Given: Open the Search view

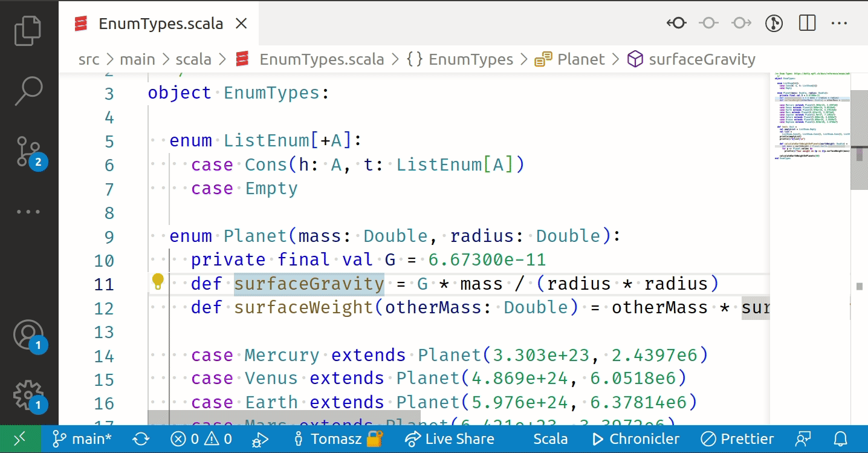Looking at the screenshot, I should tap(28, 91).
